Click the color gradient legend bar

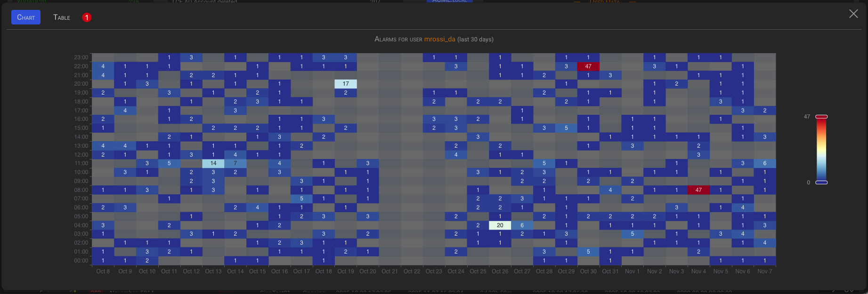coord(821,150)
